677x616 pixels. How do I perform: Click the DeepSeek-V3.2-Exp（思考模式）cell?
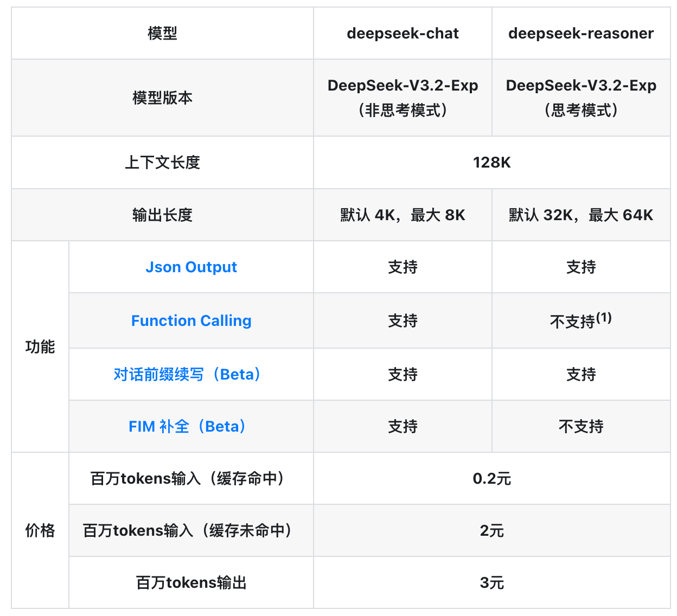(x=581, y=98)
